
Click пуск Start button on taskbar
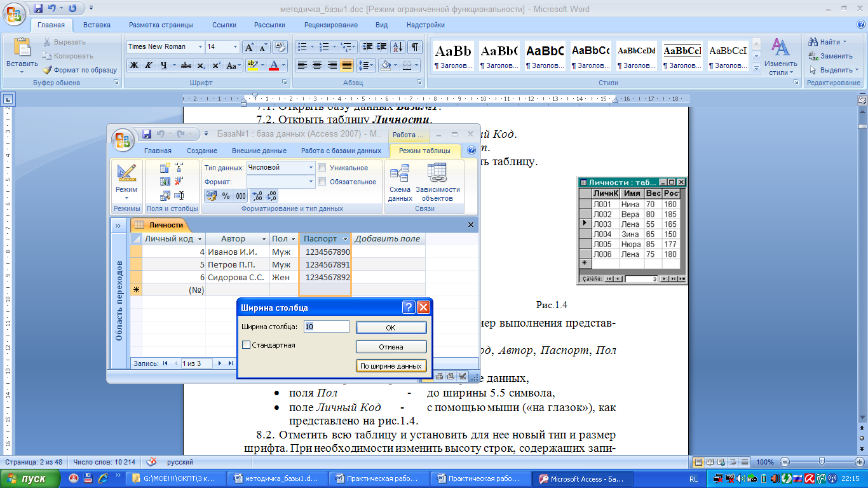(x=31, y=478)
